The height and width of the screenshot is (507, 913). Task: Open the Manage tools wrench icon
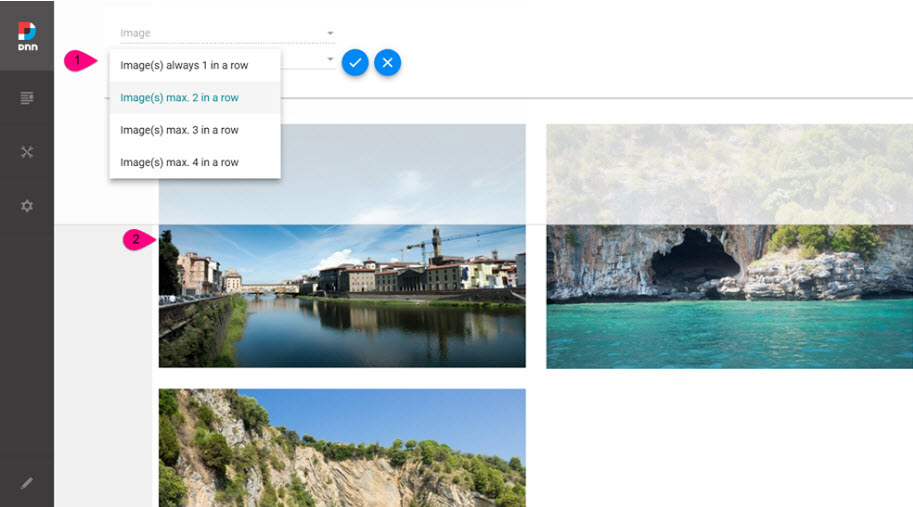[x=27, y=152]
